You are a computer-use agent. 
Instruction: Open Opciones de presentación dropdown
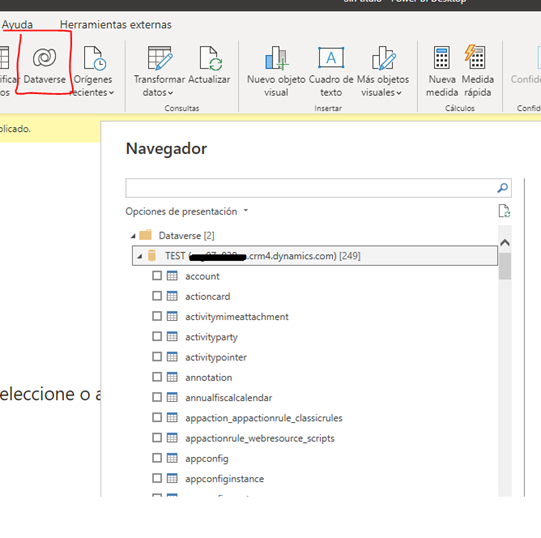(187, 211)
